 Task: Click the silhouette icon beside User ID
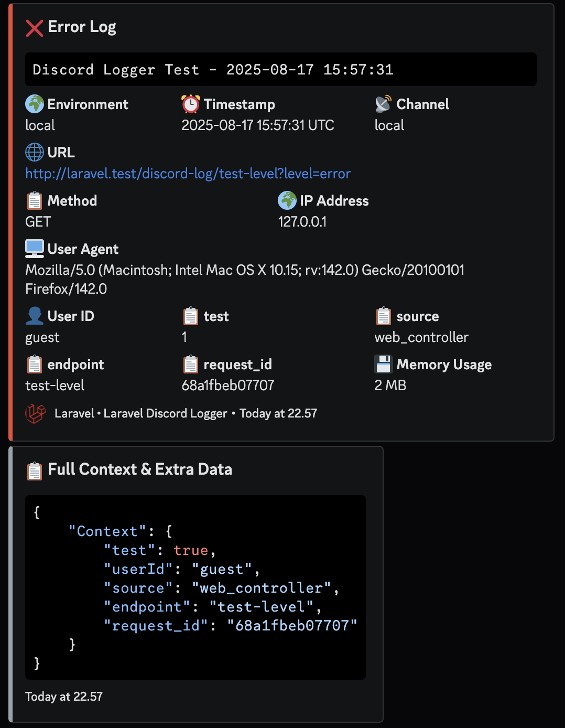[35, 316]
